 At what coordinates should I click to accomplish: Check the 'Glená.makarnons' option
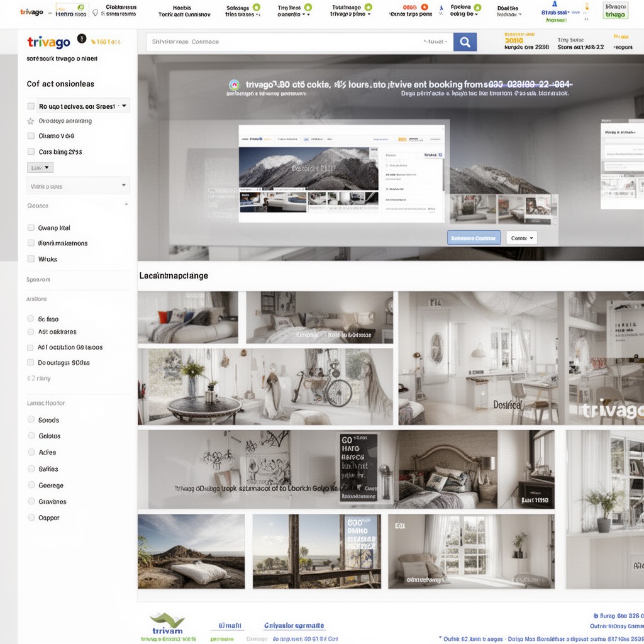(31, 243)
